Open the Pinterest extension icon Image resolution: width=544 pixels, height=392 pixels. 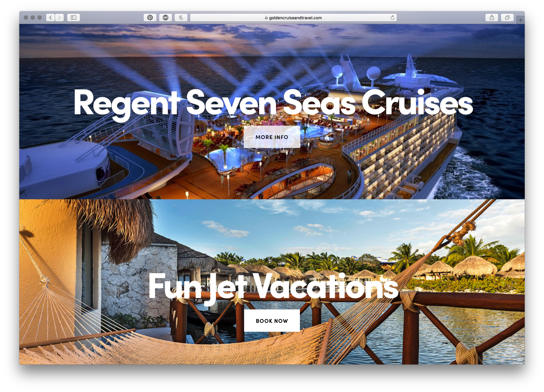(150, 17)
